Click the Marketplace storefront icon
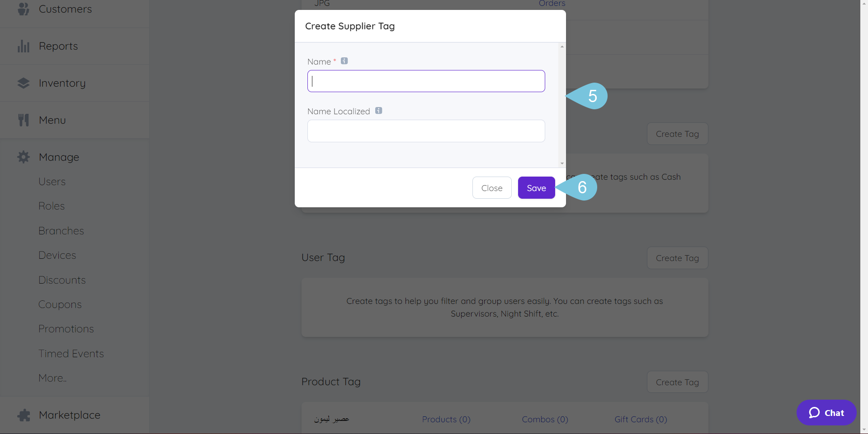868x434 pixels. click(24, 415)
